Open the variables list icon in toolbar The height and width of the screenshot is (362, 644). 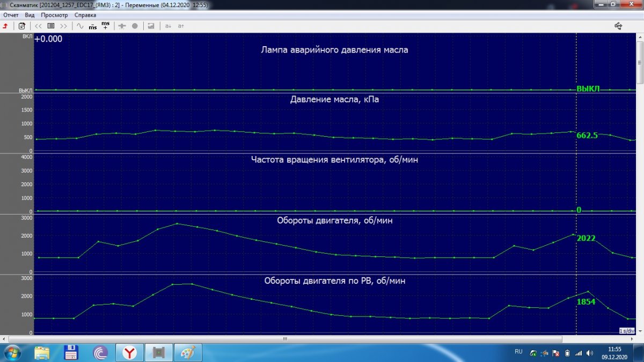pos(51,26)
